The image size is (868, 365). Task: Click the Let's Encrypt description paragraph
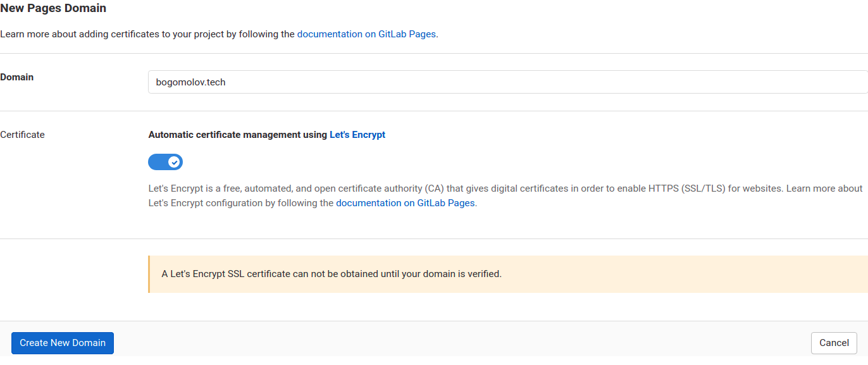pyautogui.click(x=505, y=195)
